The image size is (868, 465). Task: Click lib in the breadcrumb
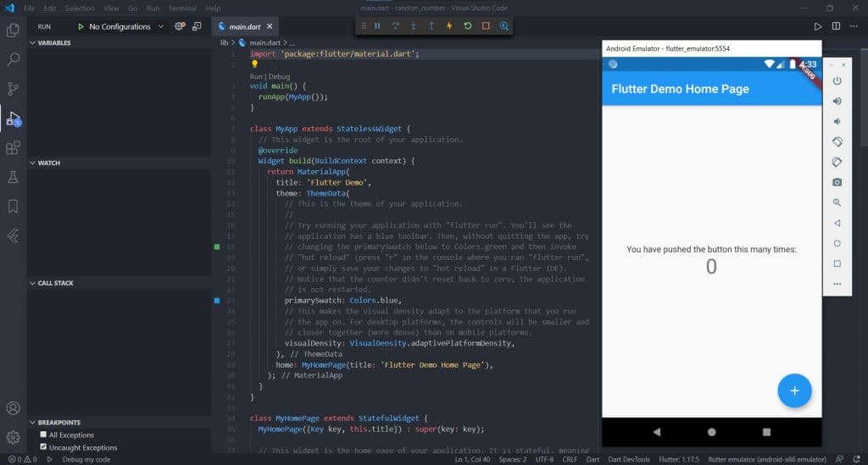coord(224,42)
